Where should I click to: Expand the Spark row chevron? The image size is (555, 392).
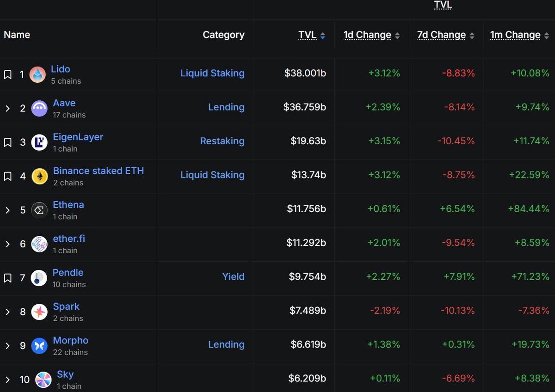7,312
